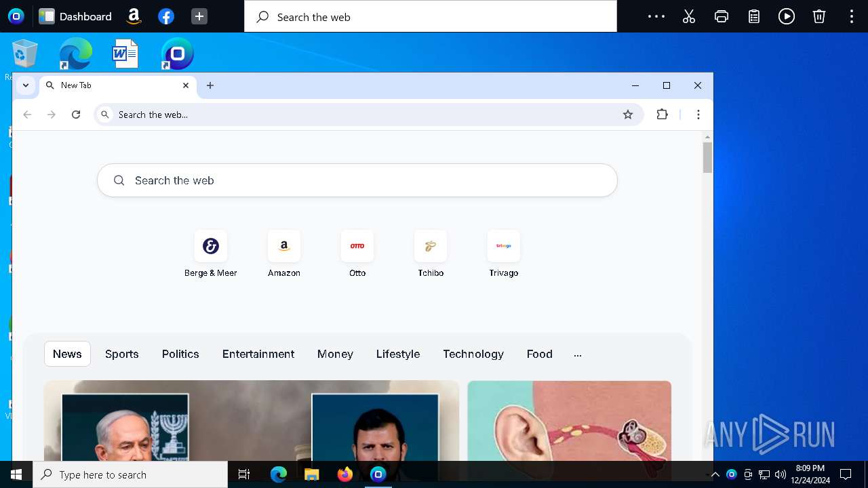Open the Tchibo shortcut tile
The image size is (868, 488).
(431, 254)
